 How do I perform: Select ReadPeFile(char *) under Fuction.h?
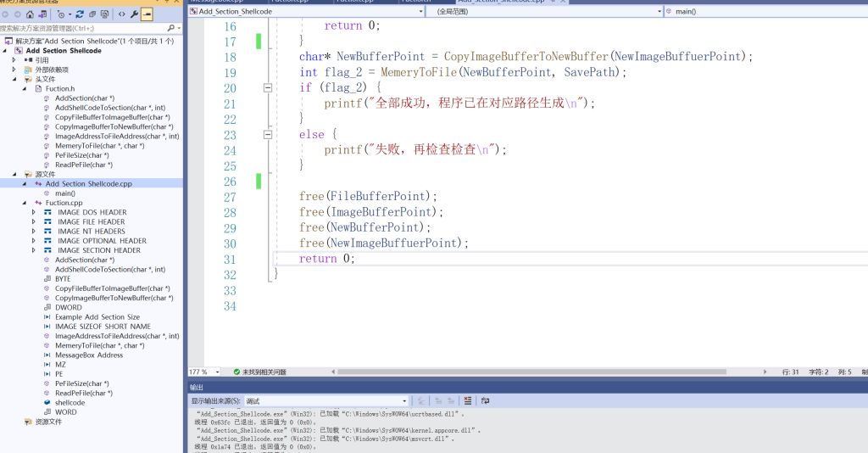click(83, 165)
